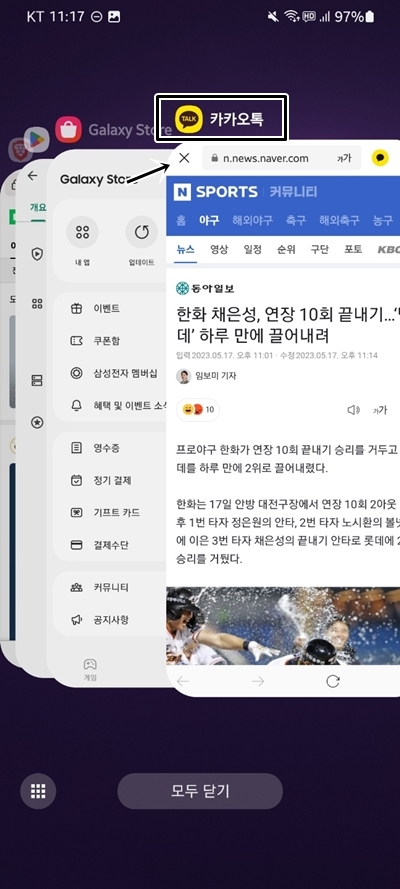Viewport: 400px width, 889px height.
Task: Tap 모두 닫기 to close all apps
Action: [x=200, y=791]
